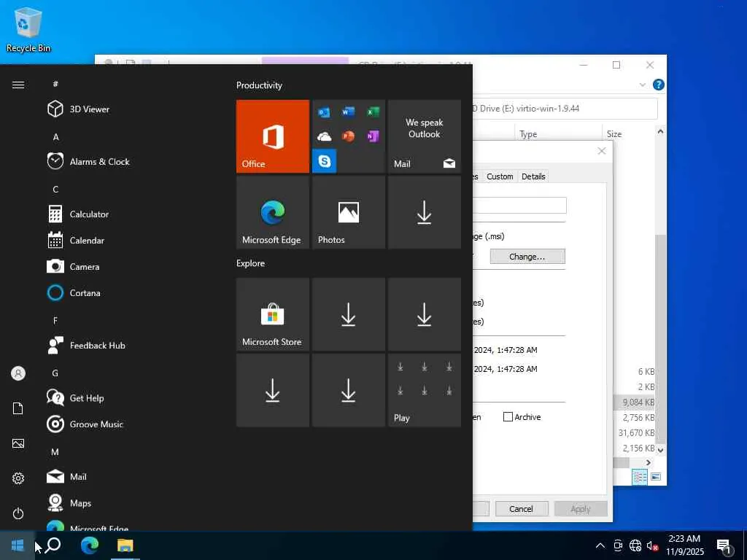Click the Office tile
Image resolution: width=747 pixels, height=560 pixels.
(273, 136)
